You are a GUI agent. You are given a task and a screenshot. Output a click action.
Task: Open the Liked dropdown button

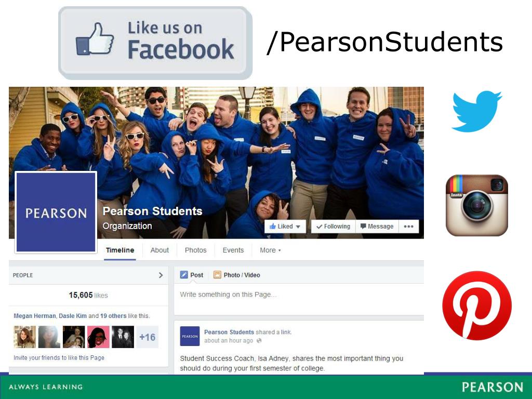[x=285, y=227]
